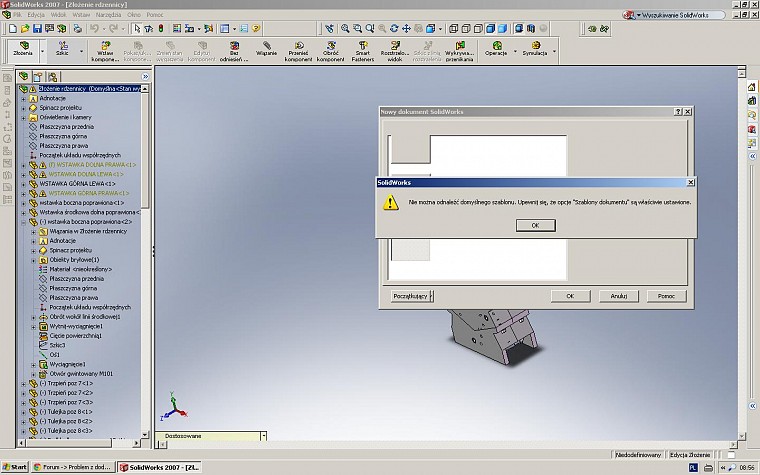The image size is (760, 475).
Task: Toggle Hidden Lines Removed display mode
Action: tap(478, 29)
